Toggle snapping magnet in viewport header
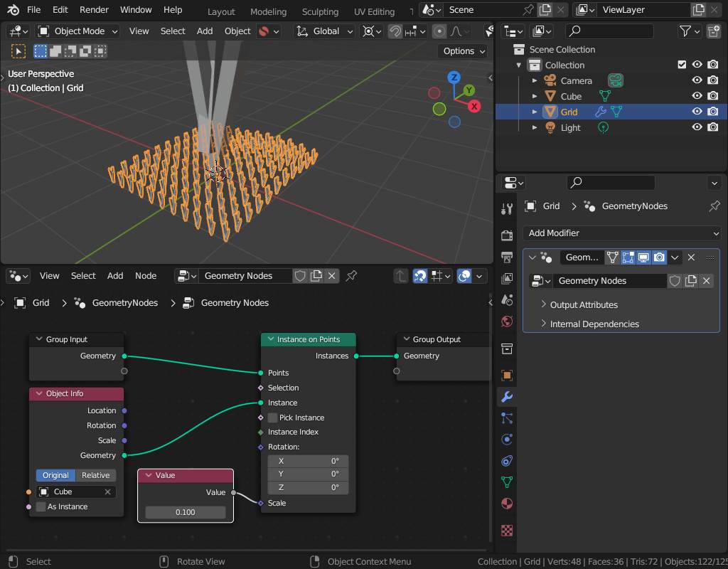The image size is (728, 569). point(395,31)
